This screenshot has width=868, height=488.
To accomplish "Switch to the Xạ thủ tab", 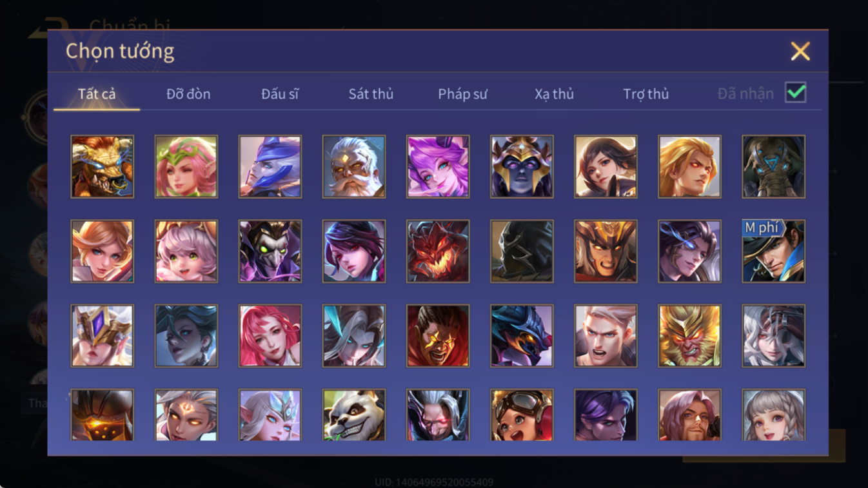I will pyautogui.click(x=554, y=94).
